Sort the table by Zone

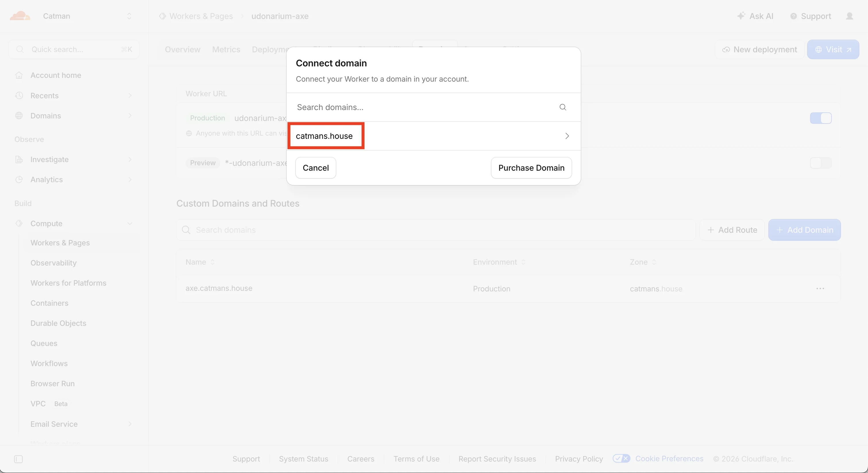point(643,262)
